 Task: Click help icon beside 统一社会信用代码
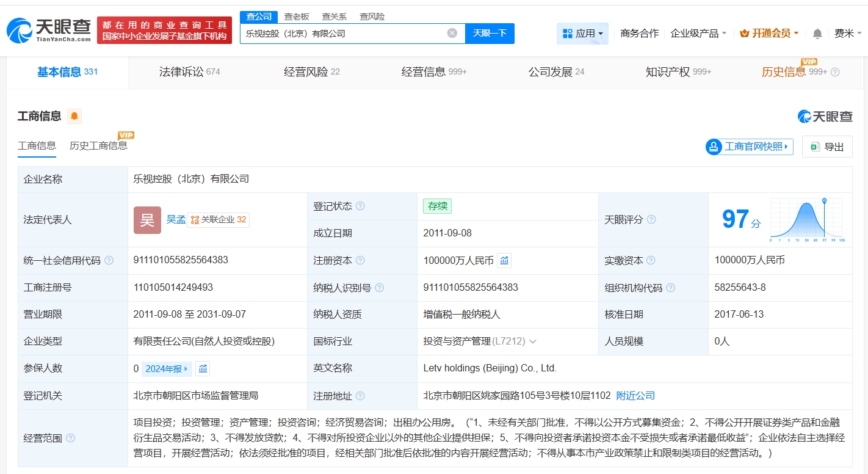click(x=109, y=260)
